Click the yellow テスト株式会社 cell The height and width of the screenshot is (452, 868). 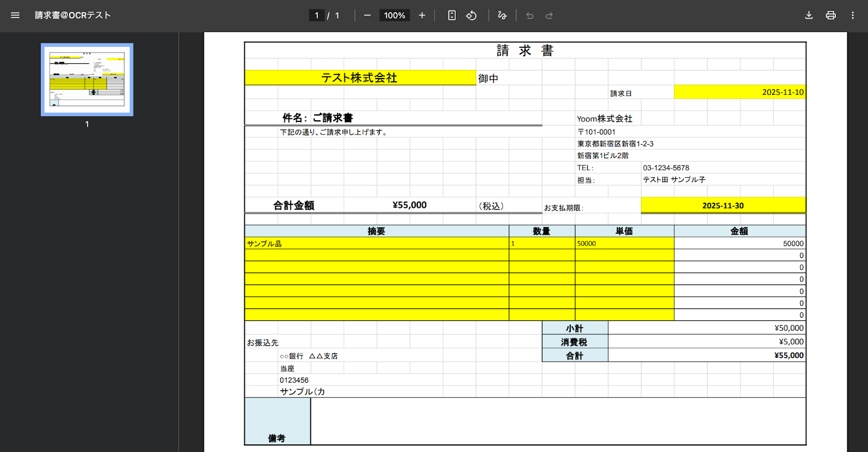pyautogui.click(x=360, y=78)
